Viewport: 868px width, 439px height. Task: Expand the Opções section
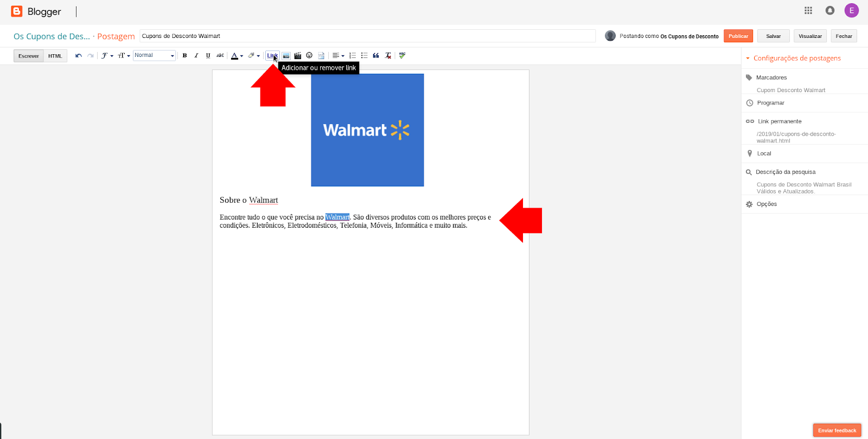pos(767,204)
